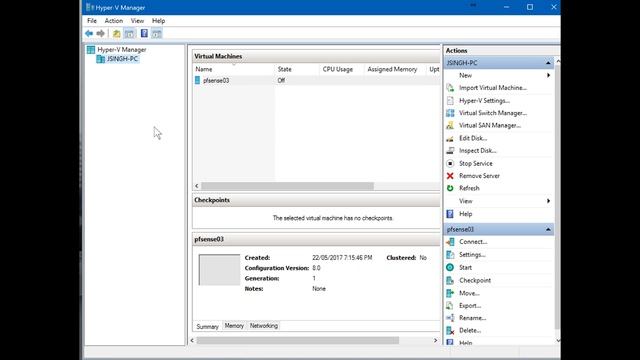Collapse the pfsense03 actions section

point(548,229)
